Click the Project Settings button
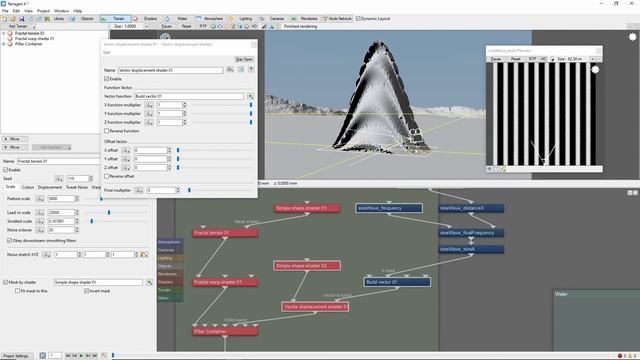 point(17,356)
